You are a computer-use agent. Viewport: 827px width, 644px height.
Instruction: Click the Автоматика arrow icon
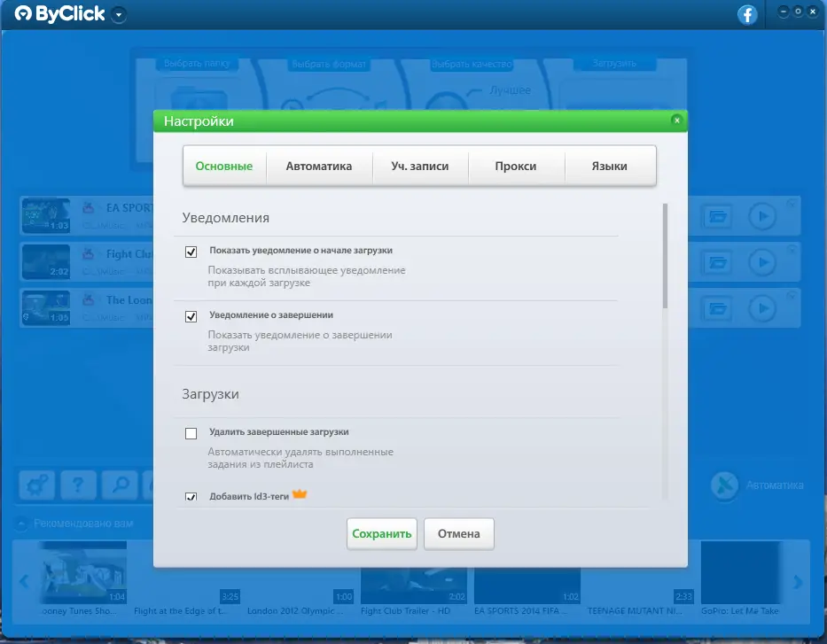pos(727,484)
